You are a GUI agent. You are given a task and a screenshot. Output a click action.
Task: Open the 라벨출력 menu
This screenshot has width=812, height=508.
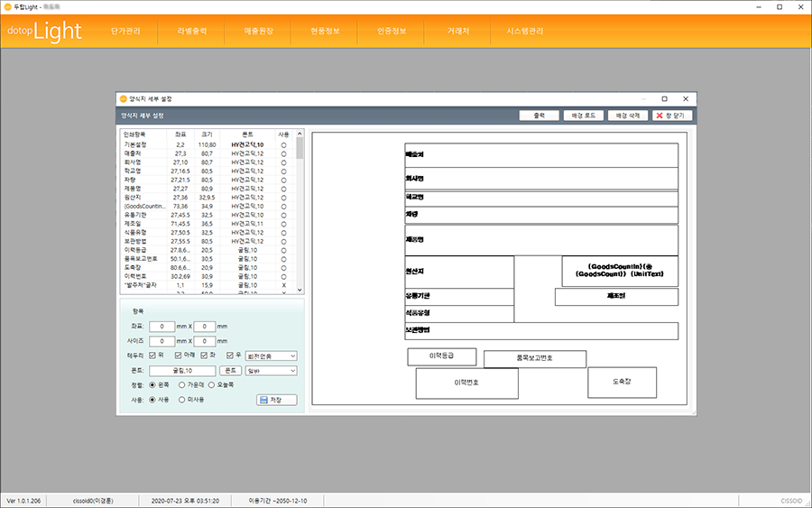tap(190, 31)
